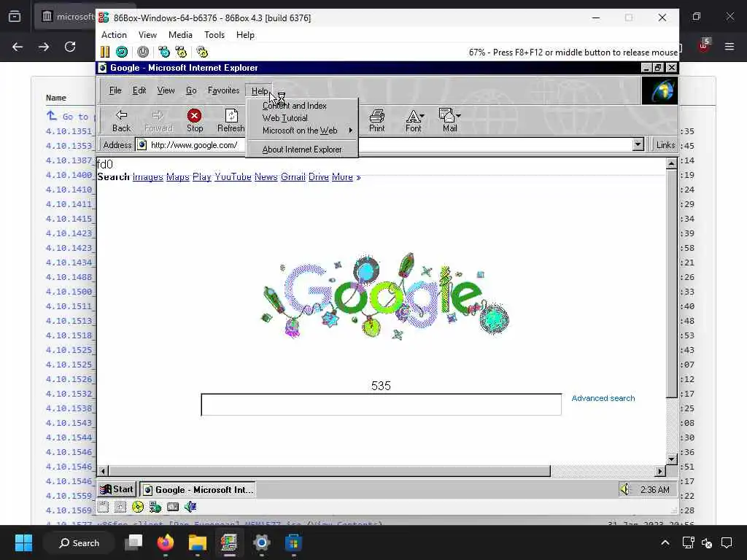Click the Links bar label
The width and height of the screenshot is (747, 560).
(x=665, y=145)
